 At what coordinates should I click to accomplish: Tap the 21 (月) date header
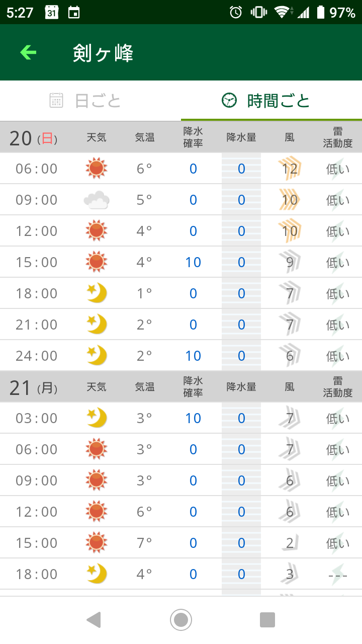pos(33,387)
